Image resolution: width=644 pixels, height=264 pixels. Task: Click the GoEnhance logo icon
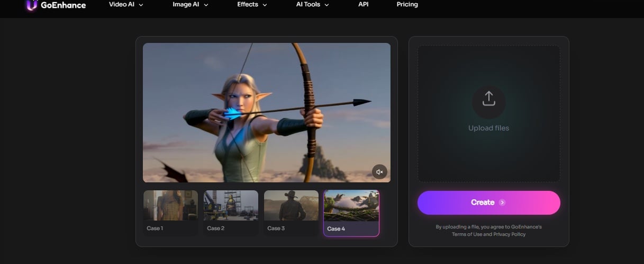pos(32,5)
